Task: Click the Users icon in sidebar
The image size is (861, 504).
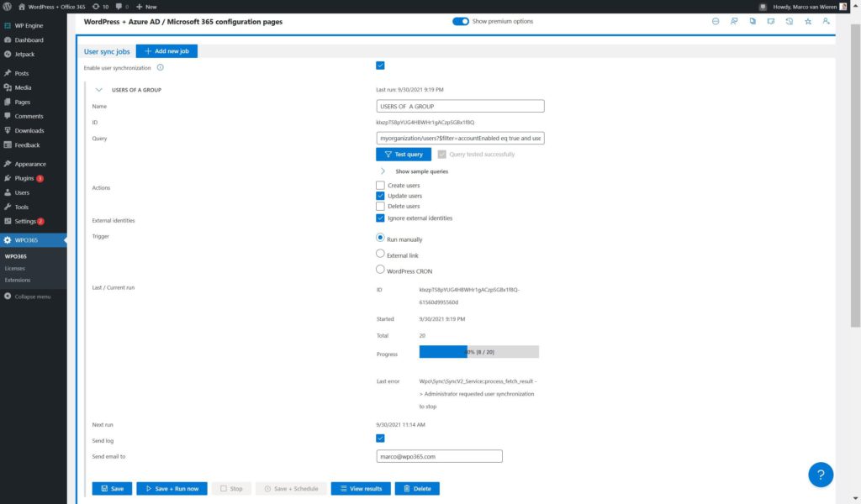Action: tap(7, 192)
